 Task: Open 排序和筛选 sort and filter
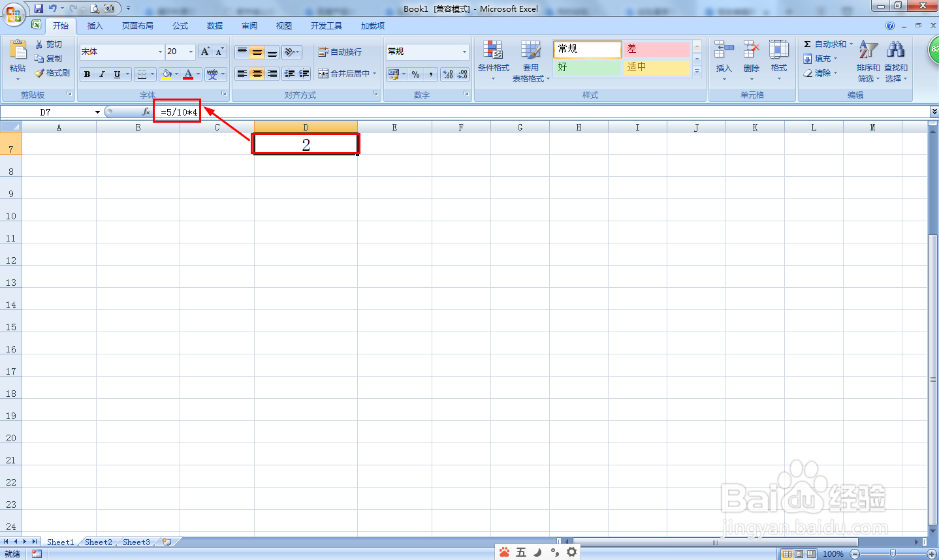[868, 60]
